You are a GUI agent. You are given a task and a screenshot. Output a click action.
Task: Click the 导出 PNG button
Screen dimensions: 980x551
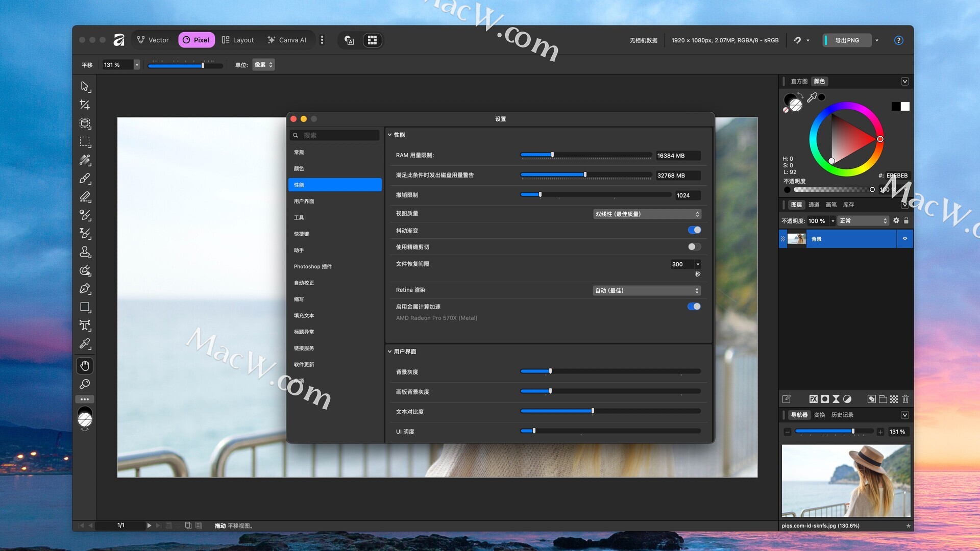pos(847,40)
